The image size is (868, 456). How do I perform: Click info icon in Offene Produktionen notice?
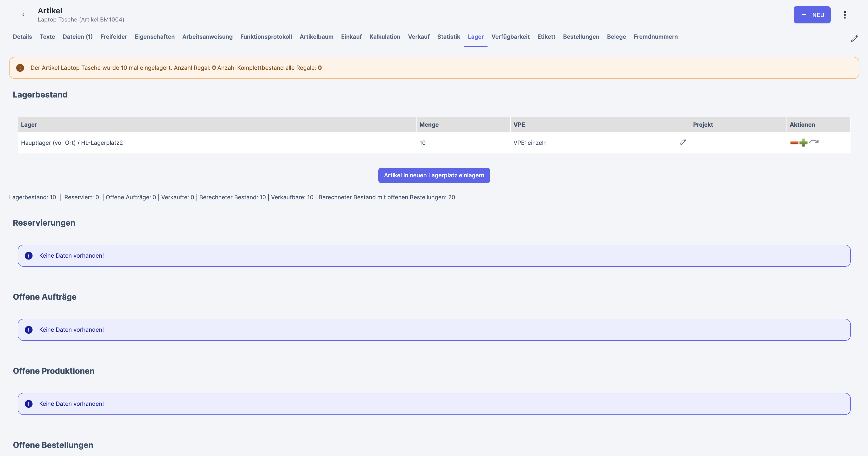click(29, 404)
